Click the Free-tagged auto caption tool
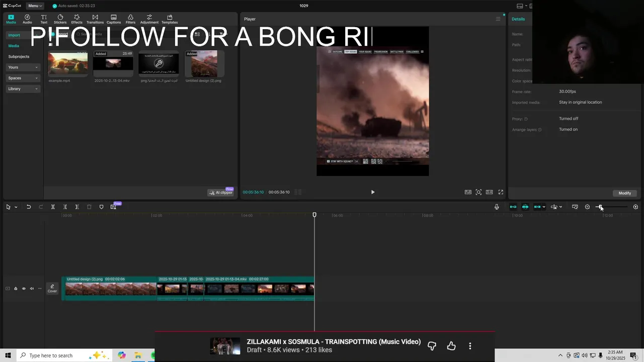Image resolution: width=644 pixels, height=362 pixels. click(x=114, y=207)
